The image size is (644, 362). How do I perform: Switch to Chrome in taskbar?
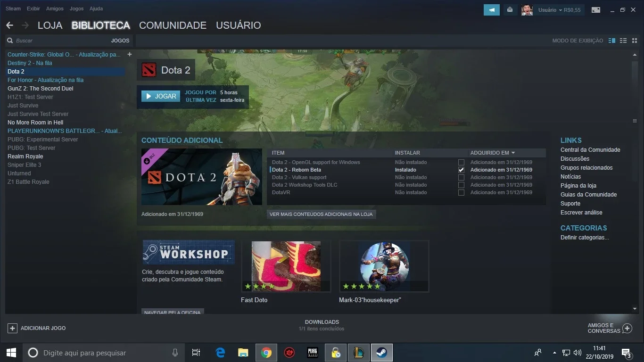coord(266,353)
